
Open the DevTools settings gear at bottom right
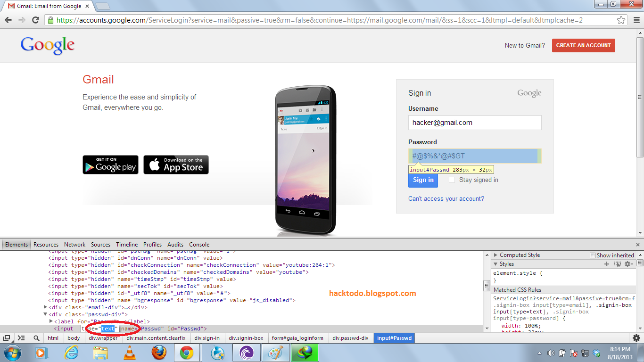click(636, 338)
